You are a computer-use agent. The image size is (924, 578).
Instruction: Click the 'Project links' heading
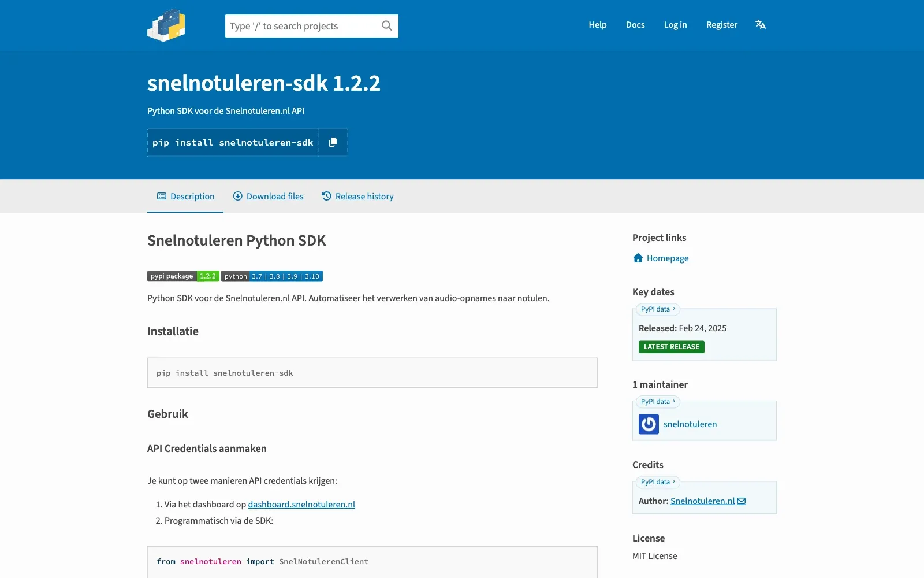coord(660,238)
